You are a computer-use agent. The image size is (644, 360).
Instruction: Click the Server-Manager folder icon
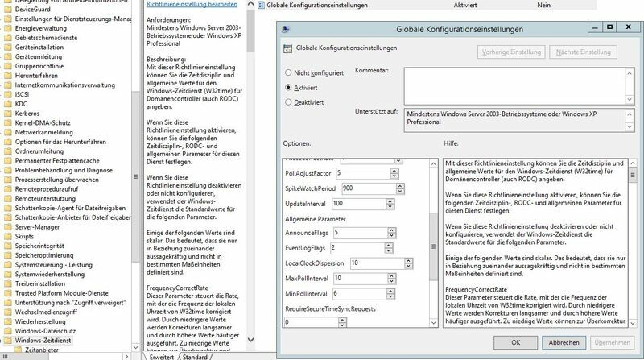[x=7, y=227]
